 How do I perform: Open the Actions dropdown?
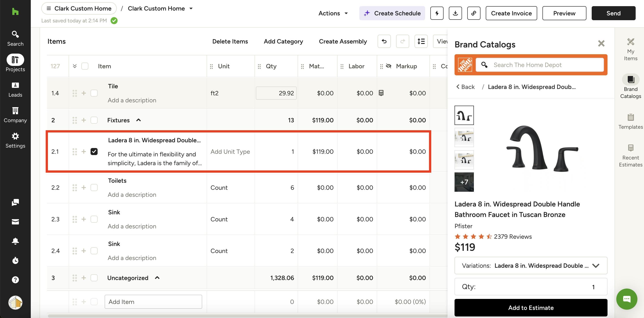coord(333,13)
